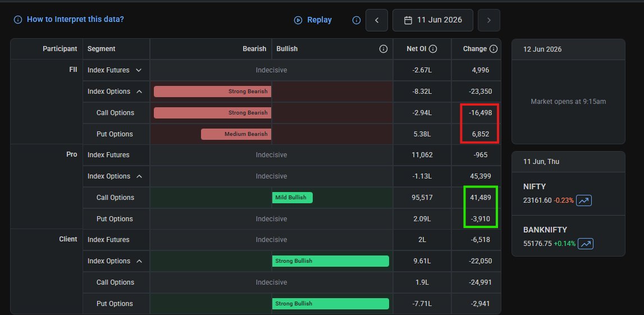
Task: Click Client Call Options segment label
Action: [x=116, y=282]
